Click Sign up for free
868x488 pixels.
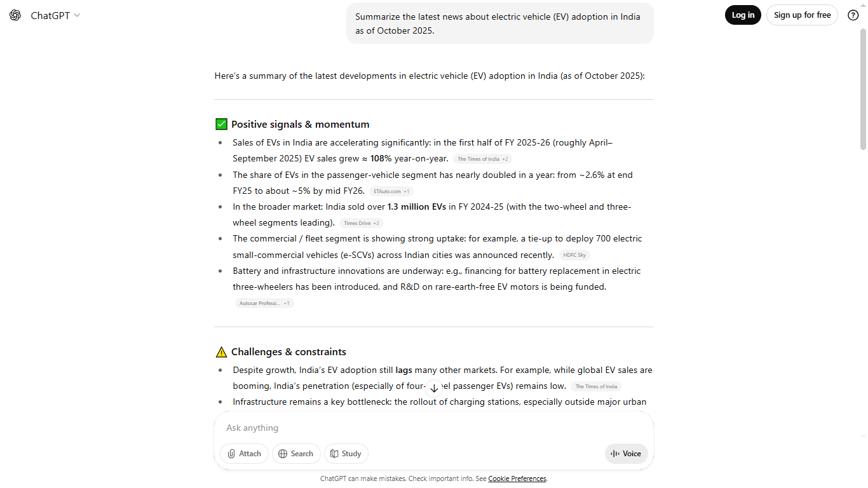pos(802,15)
